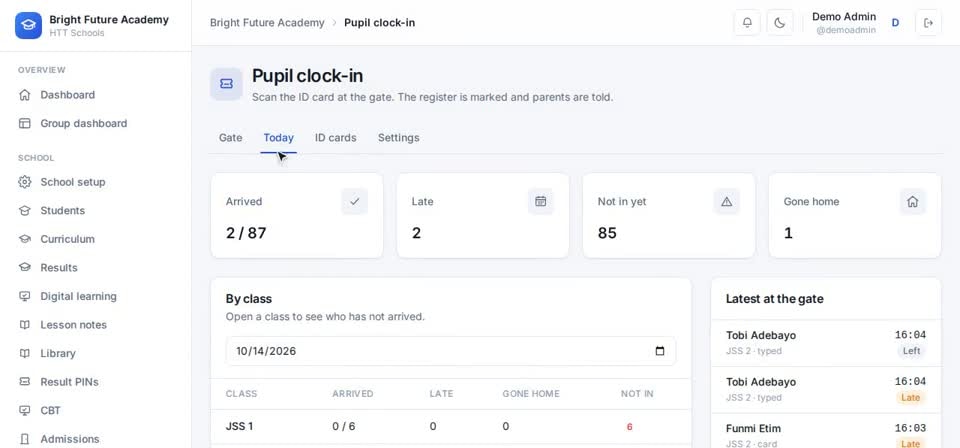Click the 10/14/2026 date input field
The height and width of the screenshot is (448, 960).
point(451,351)
